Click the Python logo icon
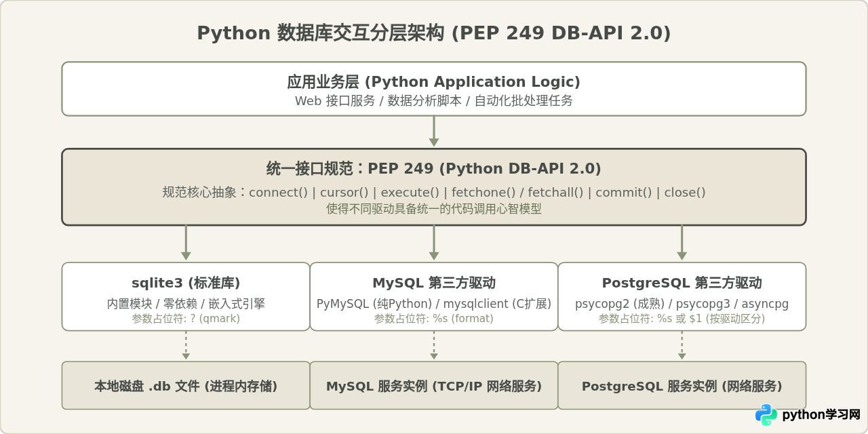Screen dimensions: 868x434 [766, 414]
